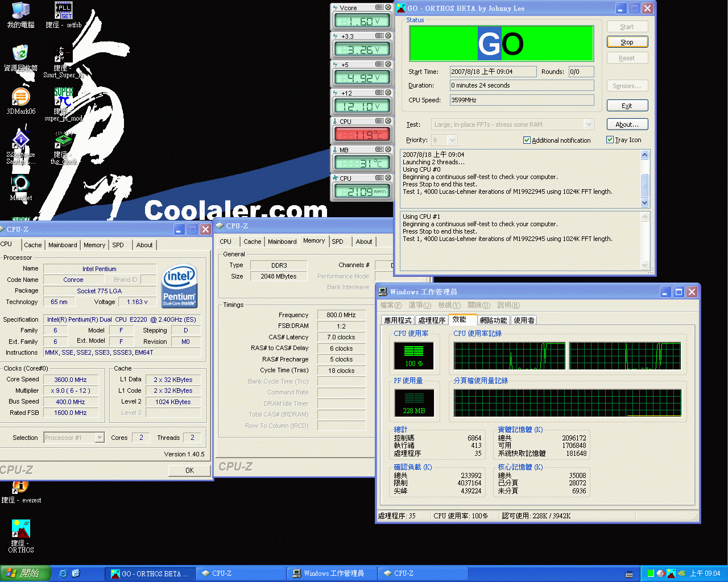Image resolution: width=728 pixels, height=582 pixels.
Task: Click the Memory Size value 2048 MBytes
Action: point(279,277)
